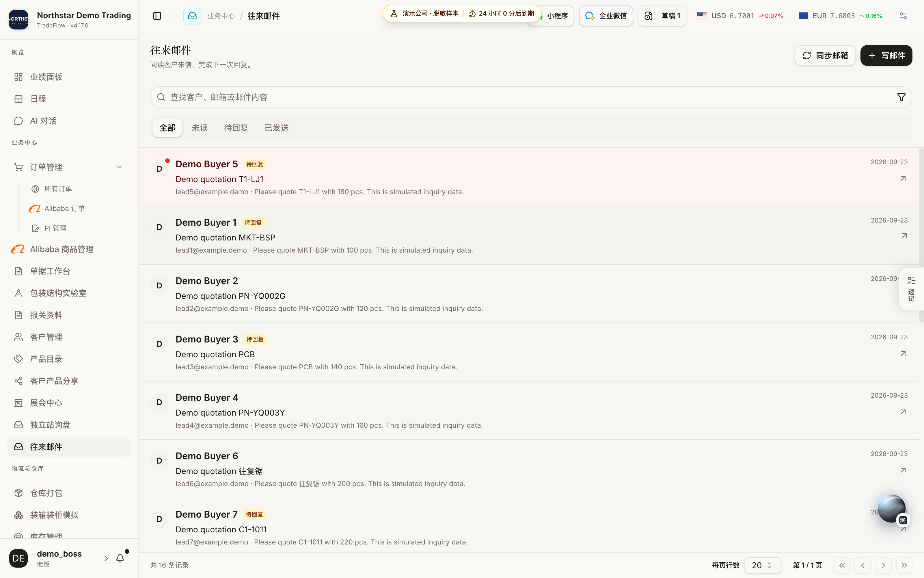Go to previous page arrow
The image size is (924, 578).
coord(862,565)
